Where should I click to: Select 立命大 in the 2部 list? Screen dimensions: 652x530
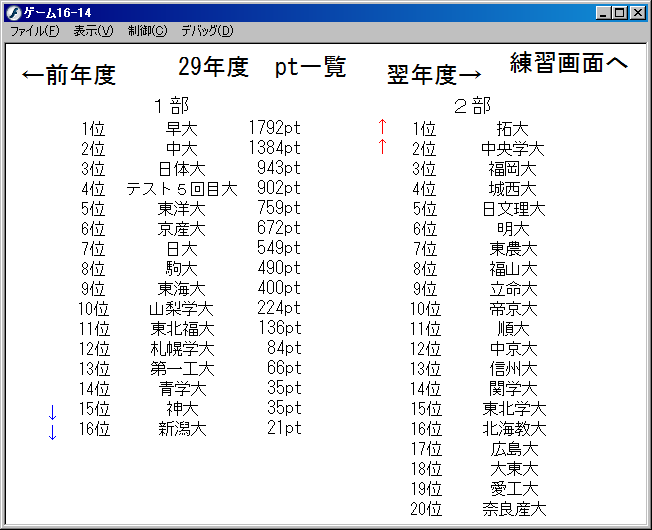point(513,288)
